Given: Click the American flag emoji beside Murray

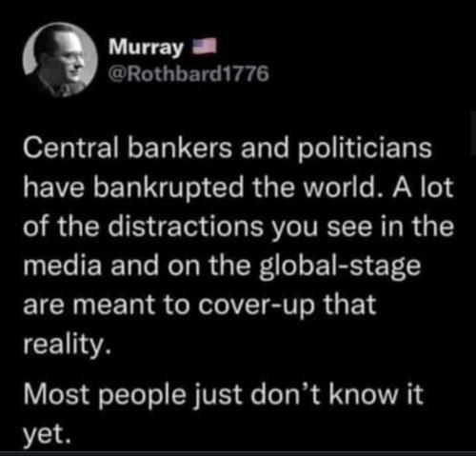Looking at the screenshot, I should pyautogui.click(x=205, y=46).
